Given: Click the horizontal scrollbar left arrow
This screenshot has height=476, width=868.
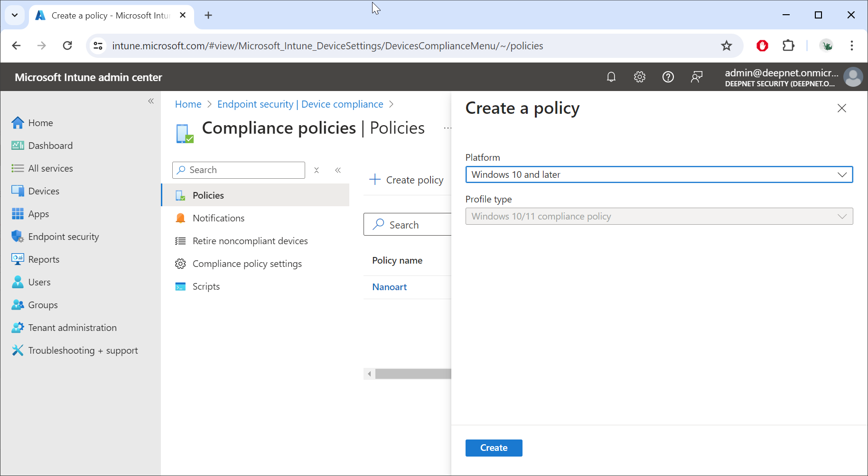Looking at the screenshot, I should coord(369,374).
